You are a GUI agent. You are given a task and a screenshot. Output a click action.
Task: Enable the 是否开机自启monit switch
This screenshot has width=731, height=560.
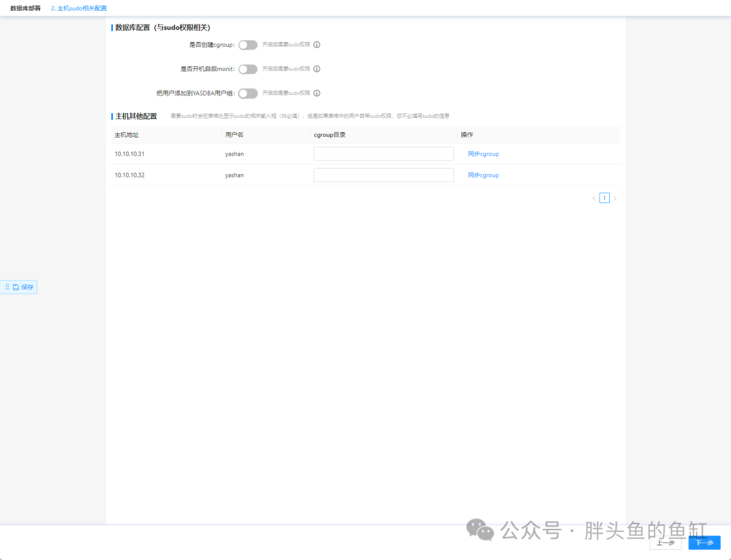click(248, 69)
